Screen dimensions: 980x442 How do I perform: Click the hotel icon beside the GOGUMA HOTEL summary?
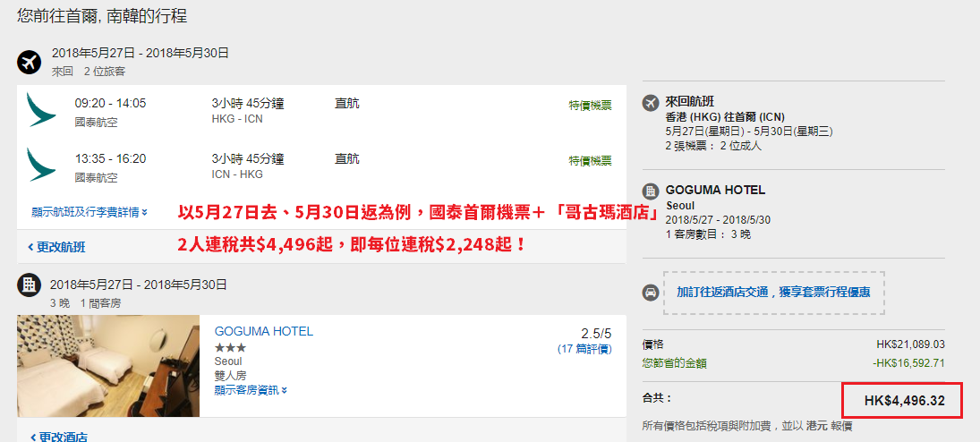[x=651, y=191]
